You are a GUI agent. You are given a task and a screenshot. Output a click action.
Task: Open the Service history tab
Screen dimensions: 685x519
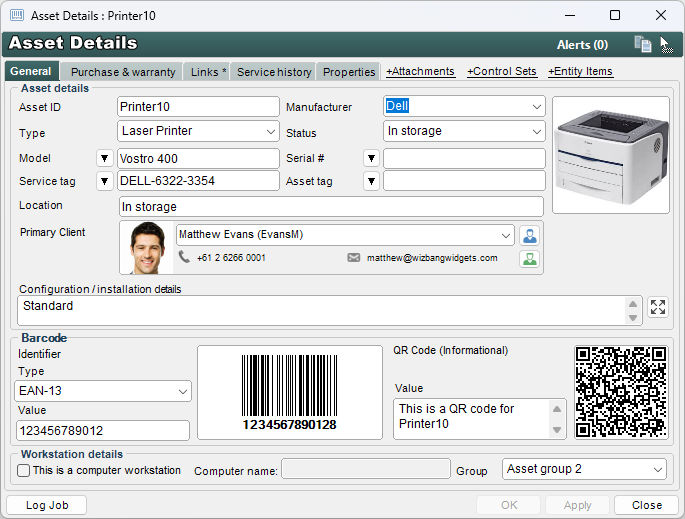coord(274,72)
